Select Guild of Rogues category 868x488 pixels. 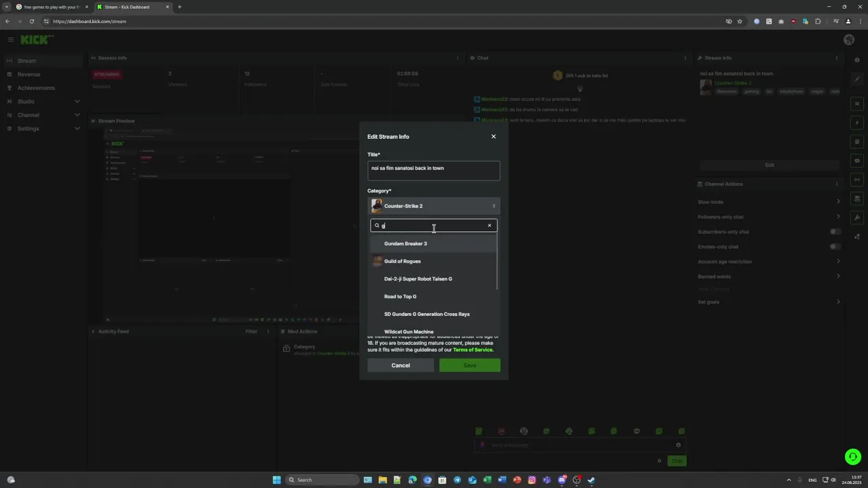click(433, 261)
